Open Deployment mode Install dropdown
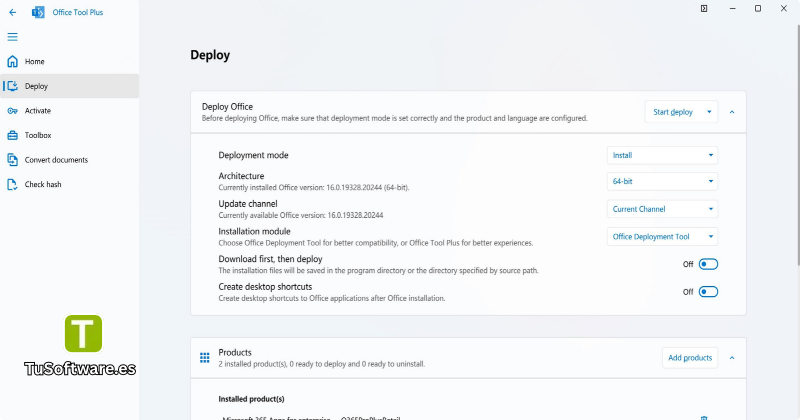800x420 pixels. pos(662,155)
